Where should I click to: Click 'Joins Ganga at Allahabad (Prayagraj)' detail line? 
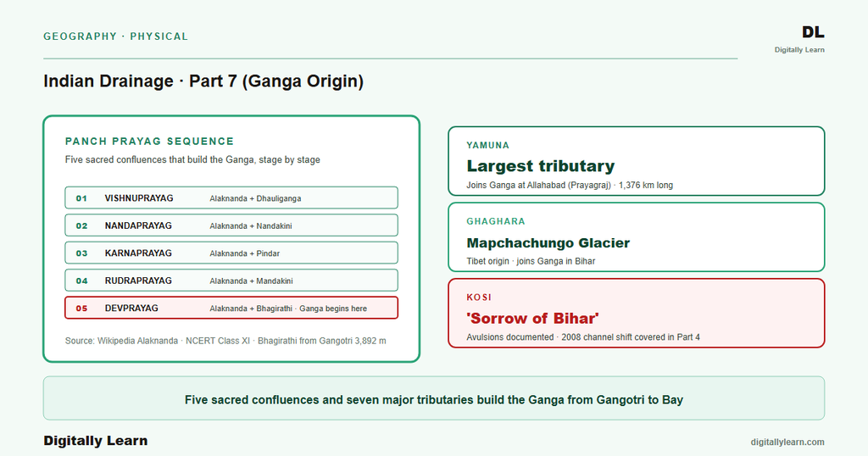pyautogui.click(x=570, y=186)
